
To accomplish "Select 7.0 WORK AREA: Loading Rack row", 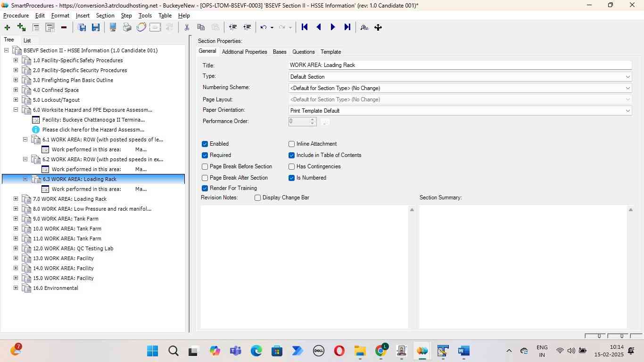I will point(70,199).
